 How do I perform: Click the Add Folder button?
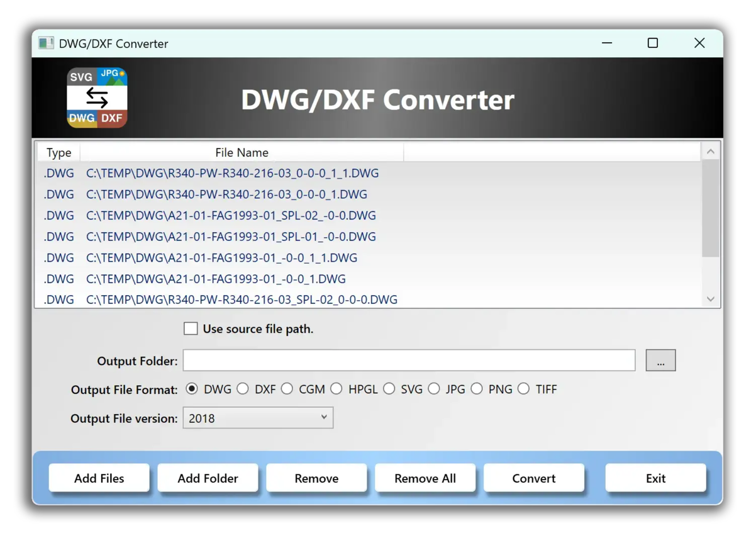tap(208, 478)
